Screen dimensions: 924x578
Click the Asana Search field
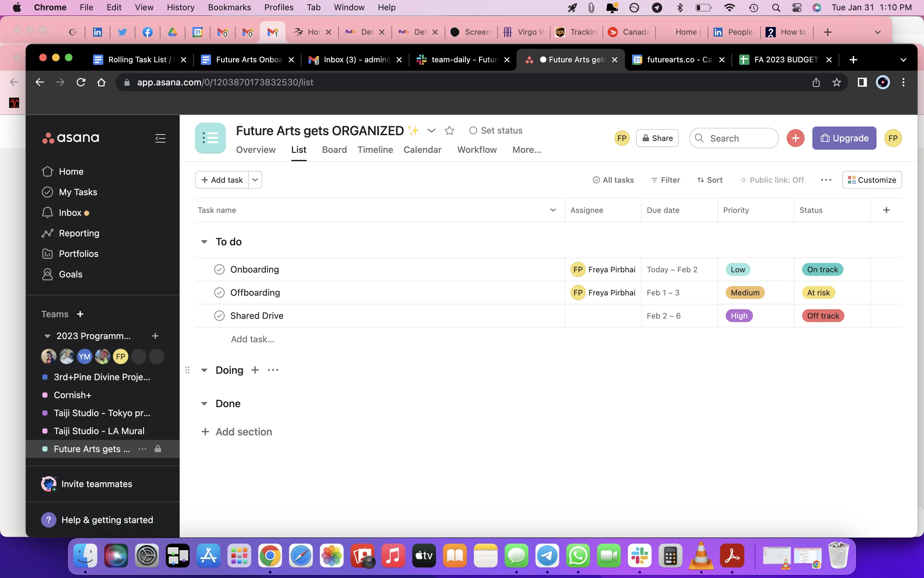coord(733,138)
